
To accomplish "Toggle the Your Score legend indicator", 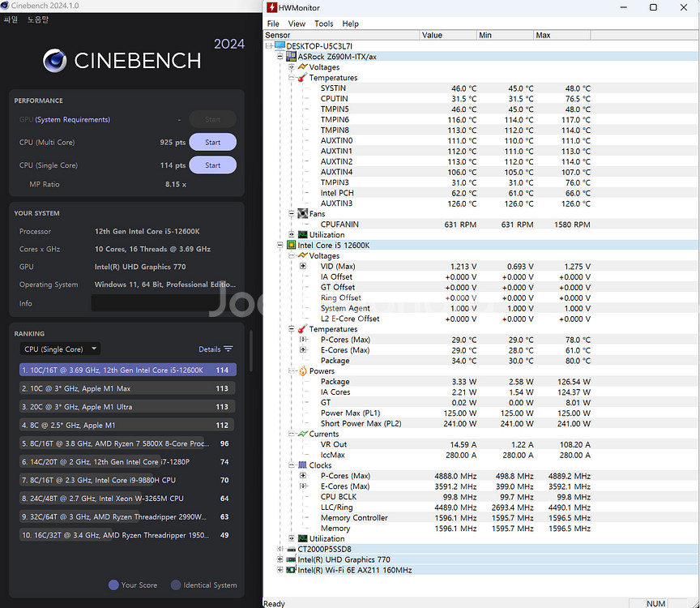I will tap(113, 584).
